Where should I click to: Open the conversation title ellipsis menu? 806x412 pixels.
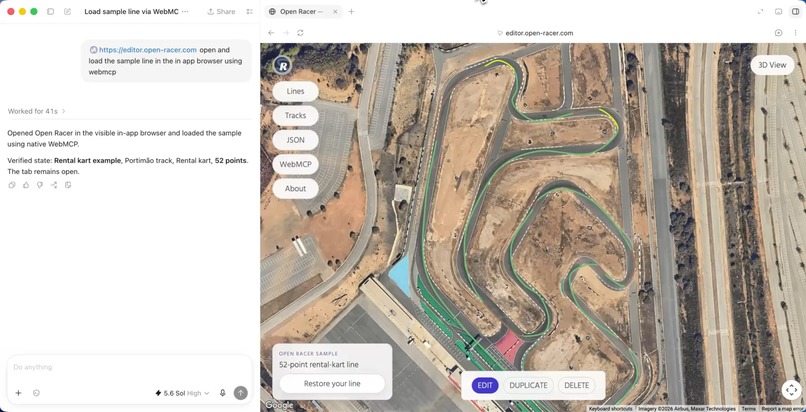186,11
